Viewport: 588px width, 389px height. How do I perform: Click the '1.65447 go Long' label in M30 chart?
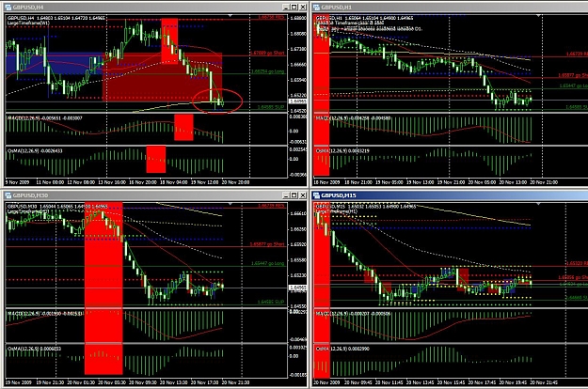click(x=267, y=264)
